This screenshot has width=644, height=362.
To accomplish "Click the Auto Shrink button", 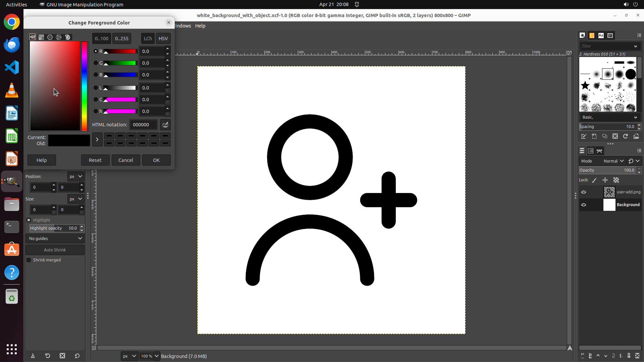I will tap(55, 250).
